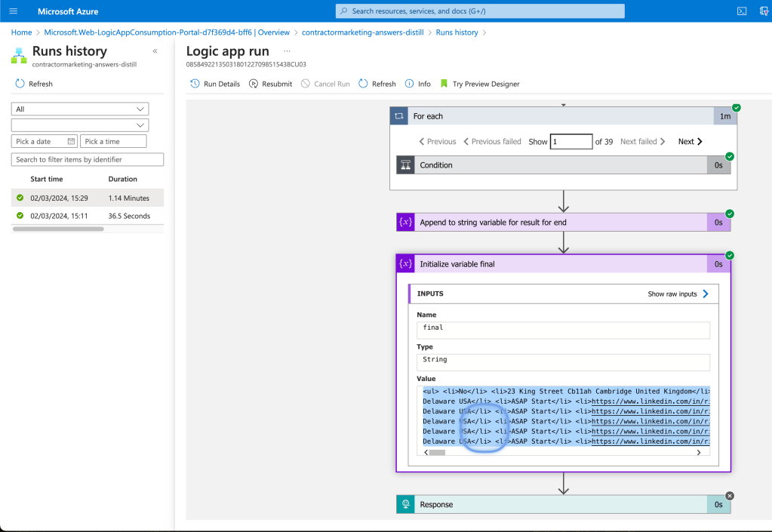The width and height of the screenshot is (772, 532).
Task: Click the Initialize variable final icon
Action: click(x=405, y=264)
